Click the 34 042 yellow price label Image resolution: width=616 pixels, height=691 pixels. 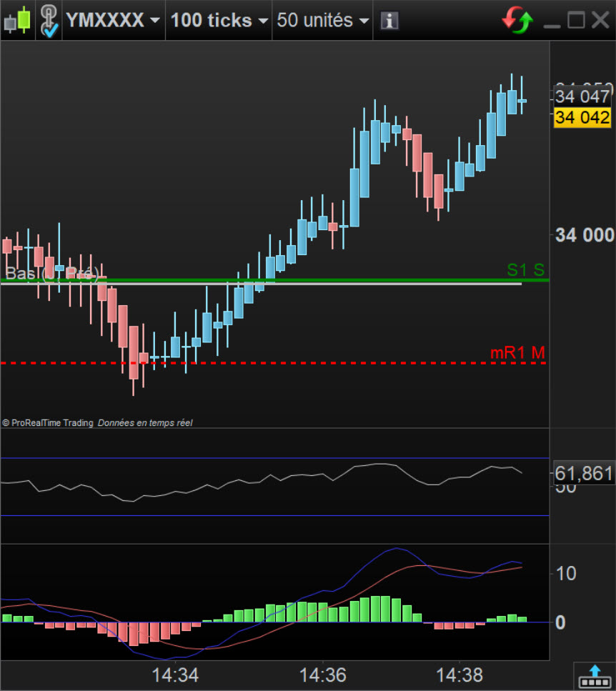coord(582,118)
